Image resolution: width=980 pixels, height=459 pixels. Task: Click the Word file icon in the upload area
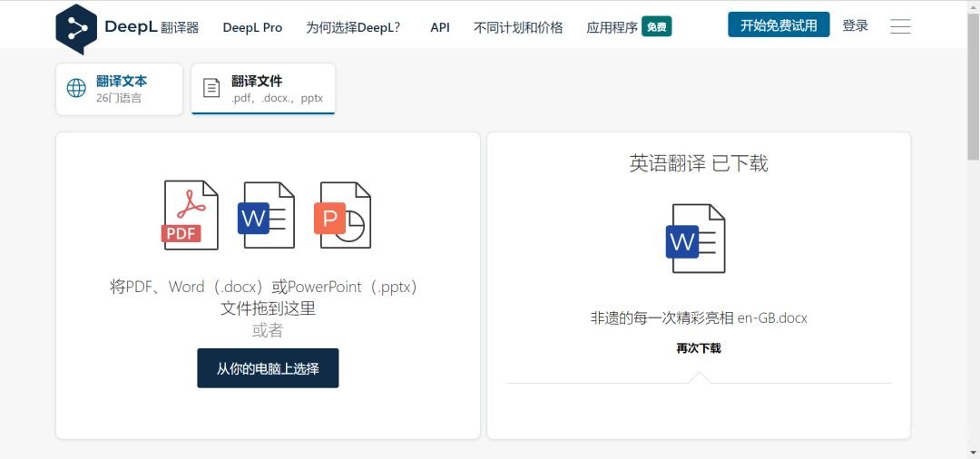pos(266,216)
